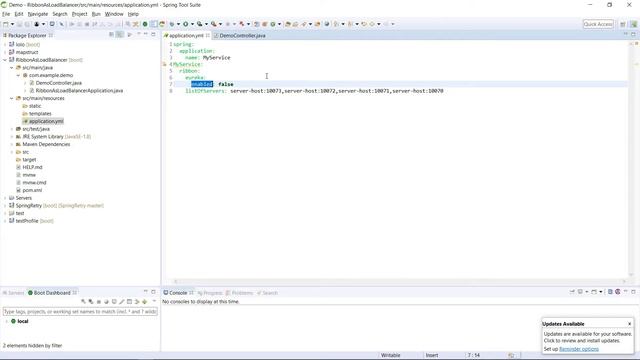Viewport: 640px width, 360px height.
Task: Click the Boot Dashboard filter text field
Action: [x=80, y=311]
